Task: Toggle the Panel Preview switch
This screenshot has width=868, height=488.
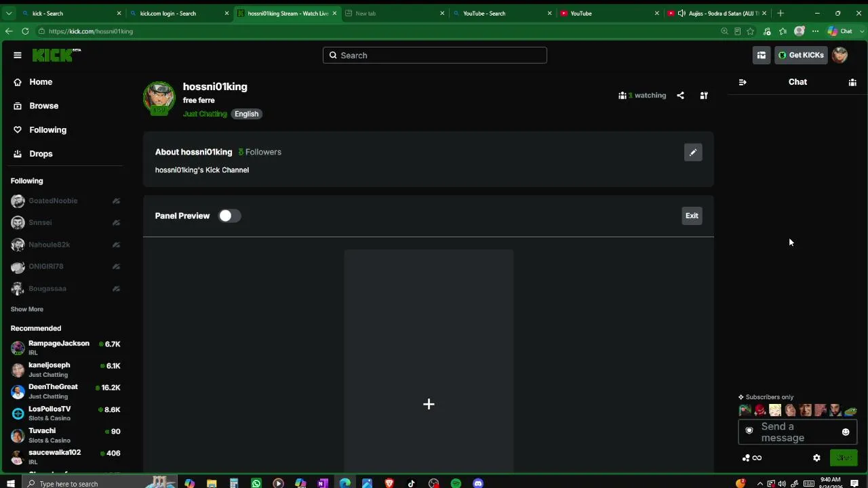Action: (x=229, y=216)
